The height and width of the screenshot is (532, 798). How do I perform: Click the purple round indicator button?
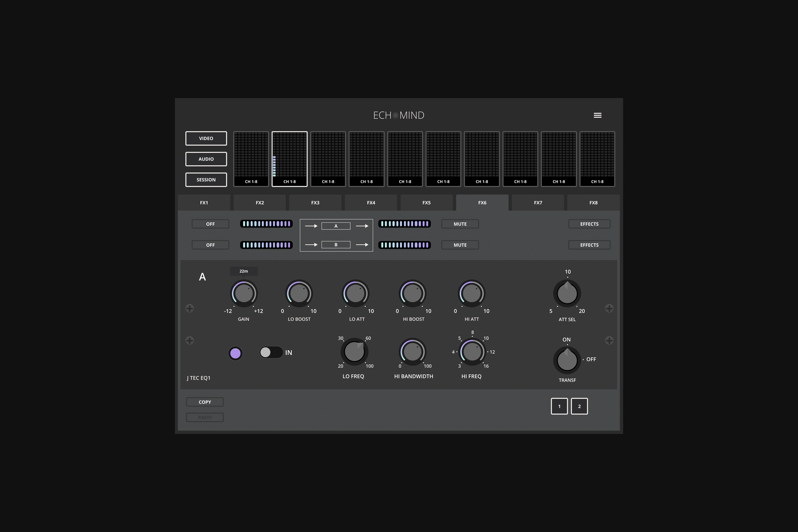235,353
